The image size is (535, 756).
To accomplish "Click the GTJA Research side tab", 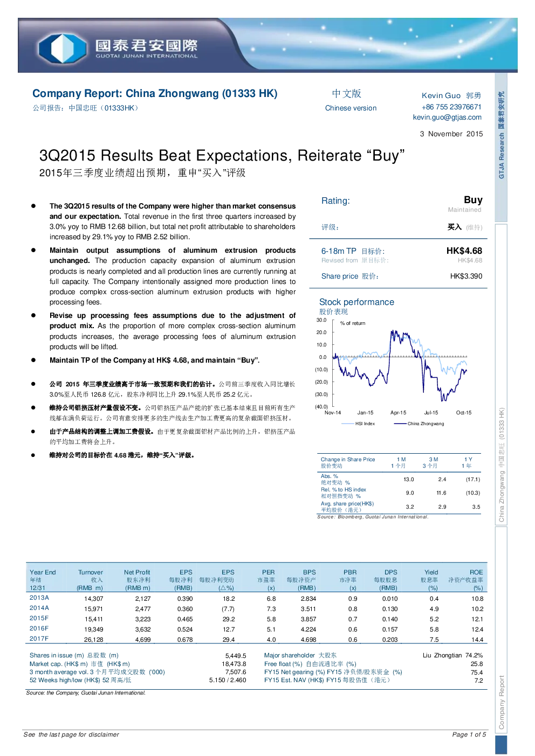I will [501, 147].
